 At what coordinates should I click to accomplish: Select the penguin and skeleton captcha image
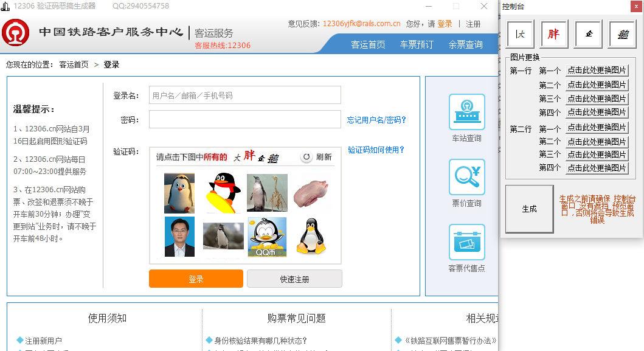(x=268, y=193)
